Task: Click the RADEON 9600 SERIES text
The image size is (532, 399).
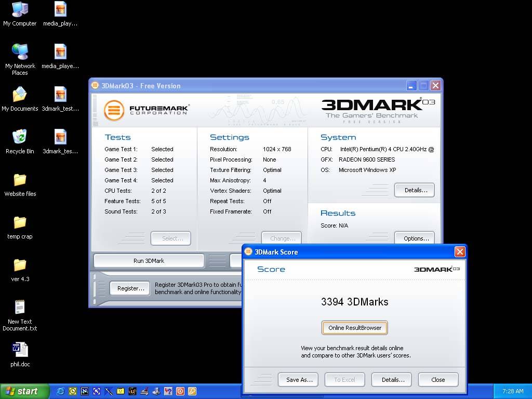Action: click(367, 159)
